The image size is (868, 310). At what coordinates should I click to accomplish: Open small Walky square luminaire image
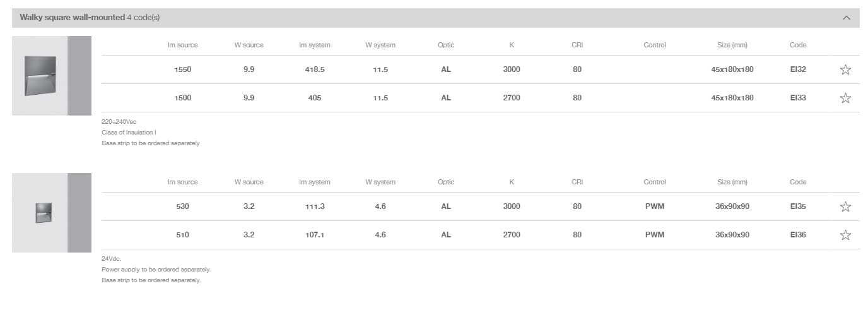[44, 213]
